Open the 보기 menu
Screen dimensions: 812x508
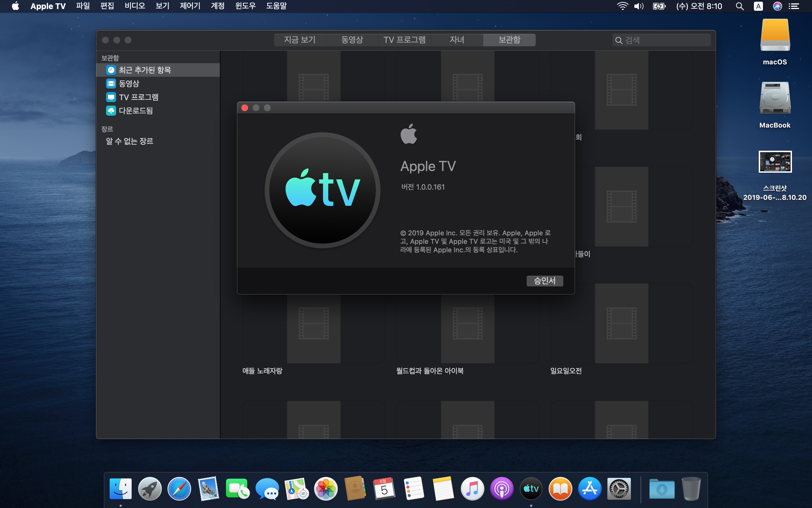pyautogui.click(x=162, y=6)
